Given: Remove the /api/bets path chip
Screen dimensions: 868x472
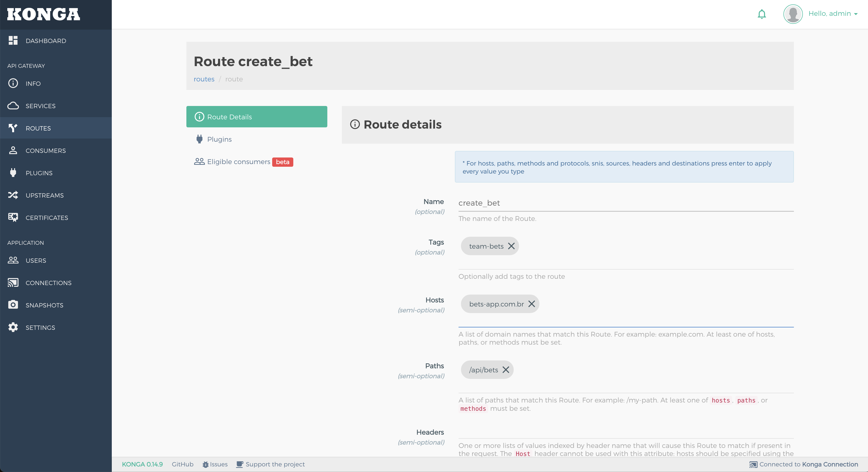Looking at the screenshot, I should coord(505,370).
